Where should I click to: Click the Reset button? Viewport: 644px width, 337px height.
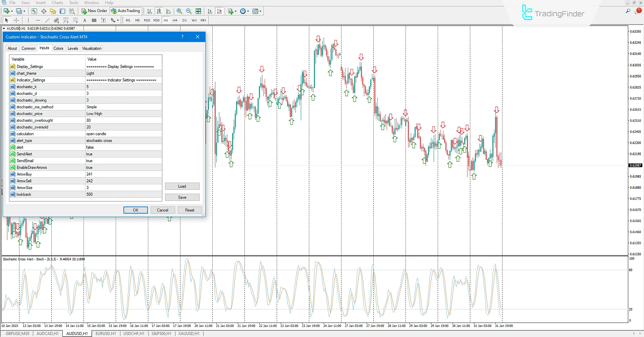190,210
